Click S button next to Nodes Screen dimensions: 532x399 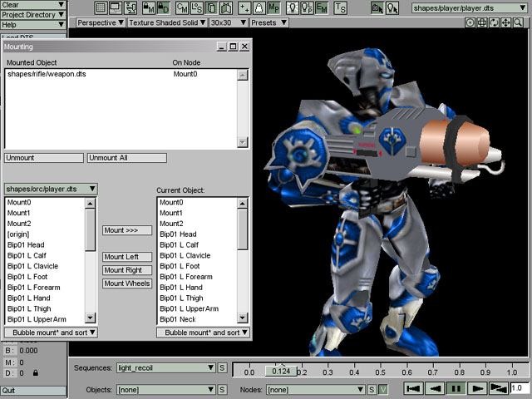pyautogui.click(x=372, y=390)
